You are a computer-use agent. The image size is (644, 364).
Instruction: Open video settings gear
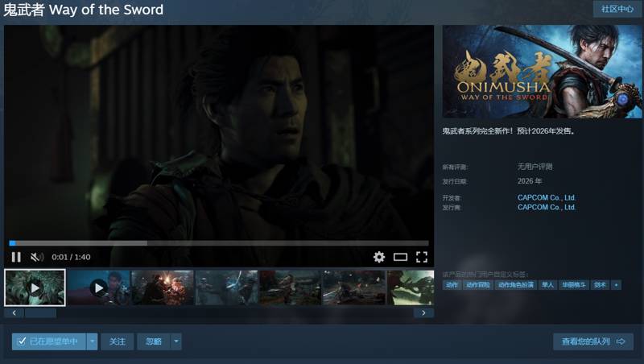click(379, 257)
